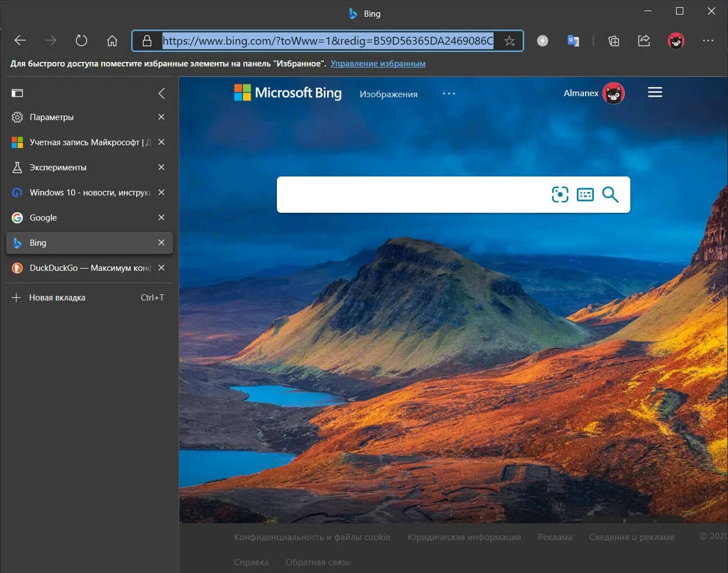The width and height of the screenshot is (728, 573).
Task: Select the visual search camera icon
Action: (559, 194)
